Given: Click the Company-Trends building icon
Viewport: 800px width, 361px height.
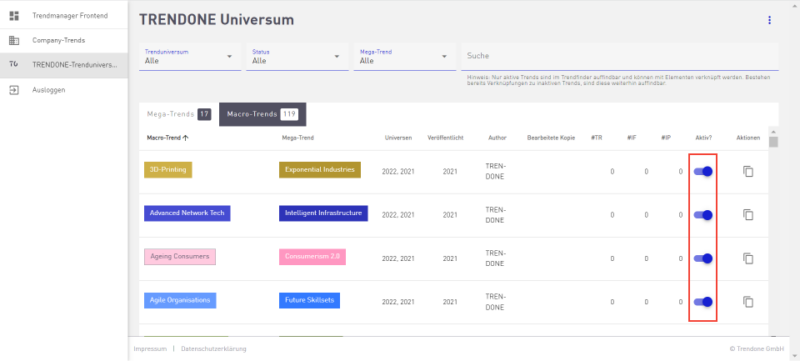Looking at the screenshot, I should click(14, 40).
